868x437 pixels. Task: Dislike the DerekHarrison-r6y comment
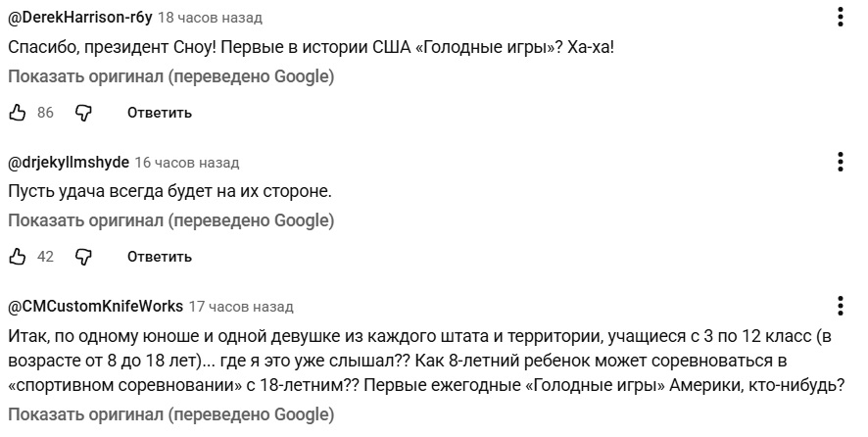tap(84, 113)
